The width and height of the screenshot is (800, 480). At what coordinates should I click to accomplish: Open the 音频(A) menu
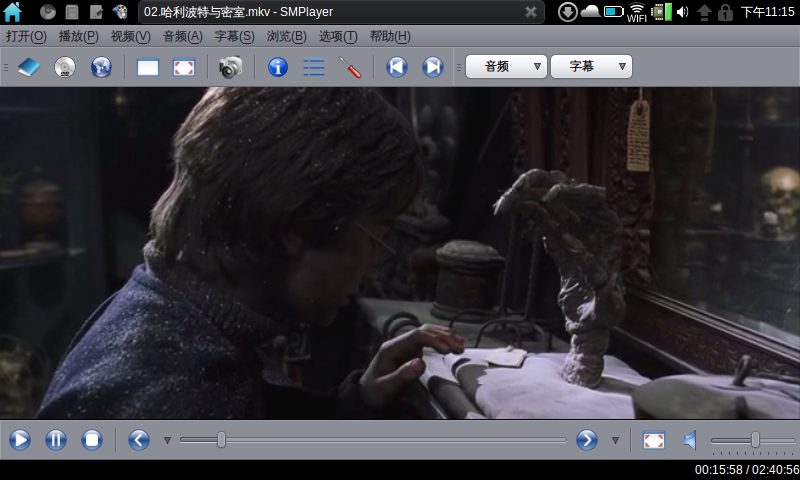click(x=183, y=36)
